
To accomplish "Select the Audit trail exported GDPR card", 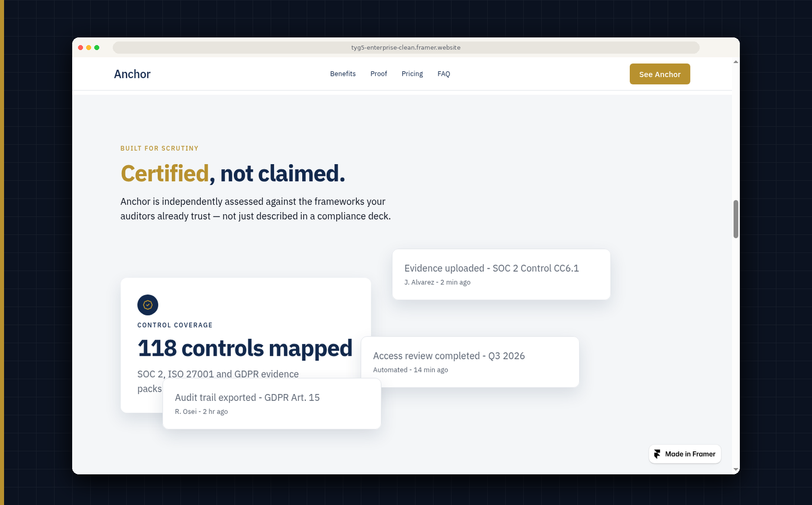I will 272,404.
